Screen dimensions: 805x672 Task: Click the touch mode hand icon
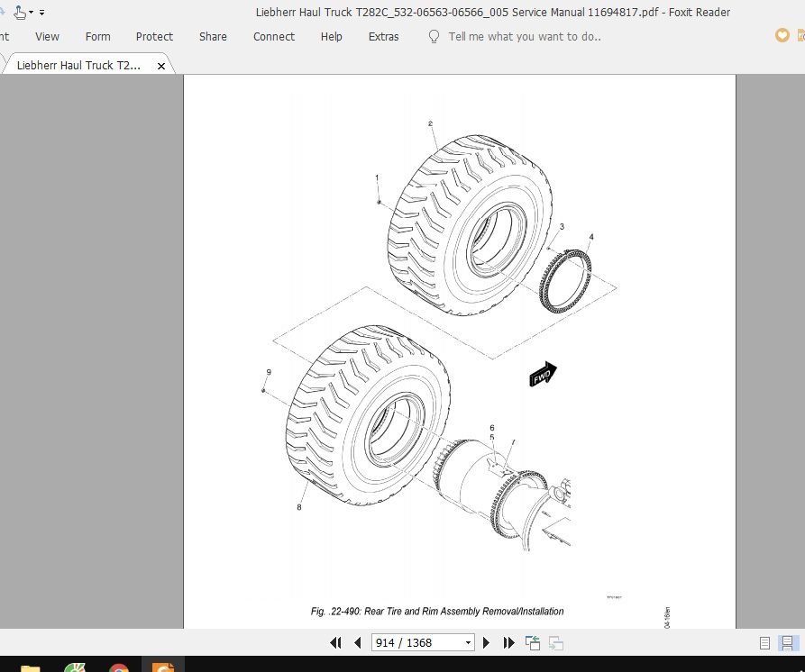pos(20,13)
